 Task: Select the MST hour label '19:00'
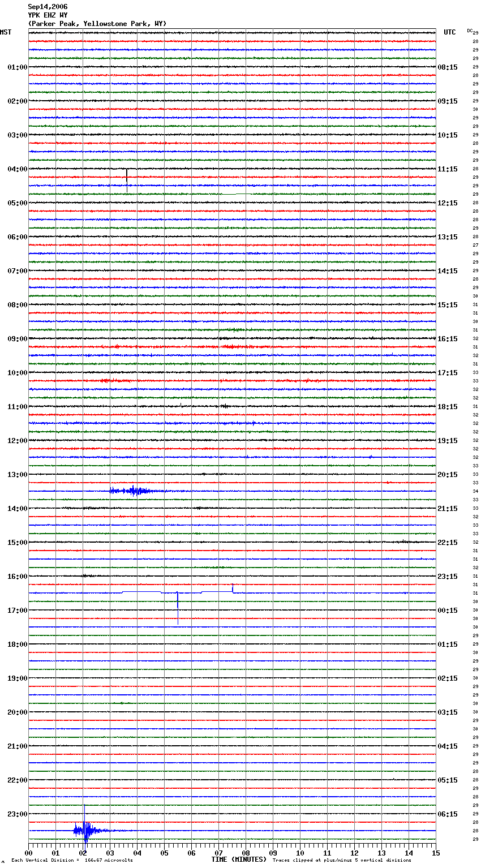[18, 678]
